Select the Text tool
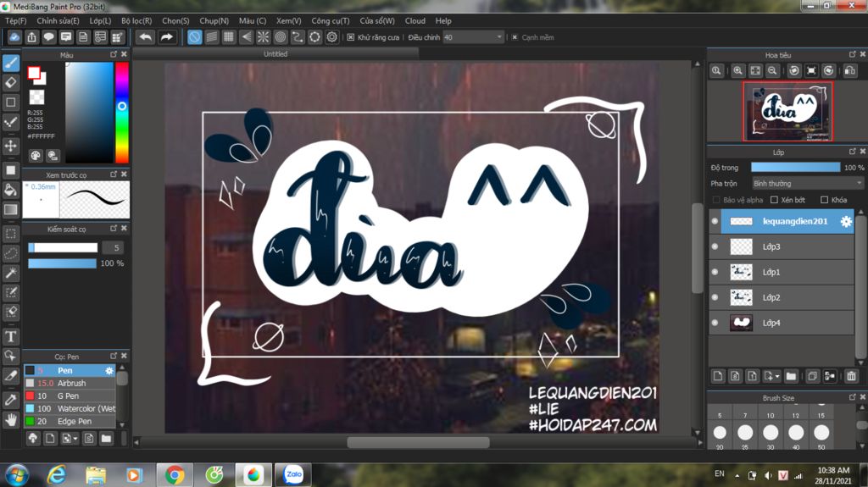Screen dimensions: 868x487 tap(10, 336)
